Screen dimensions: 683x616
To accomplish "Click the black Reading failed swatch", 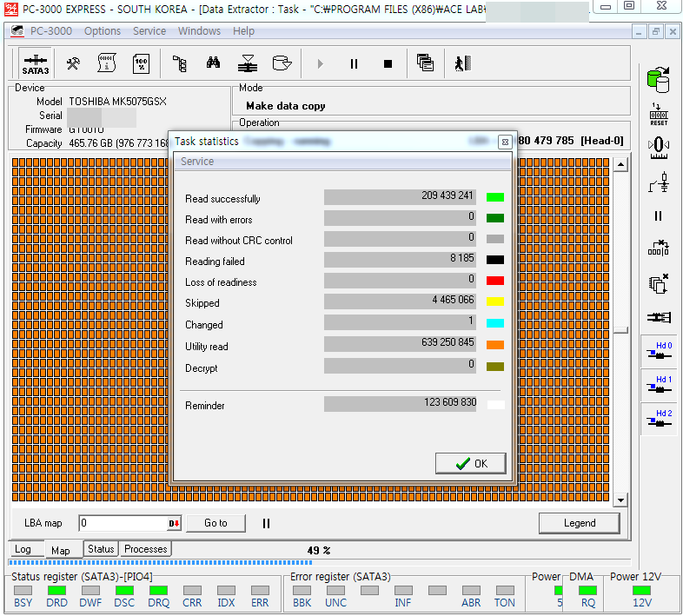I will coord(495,260).
